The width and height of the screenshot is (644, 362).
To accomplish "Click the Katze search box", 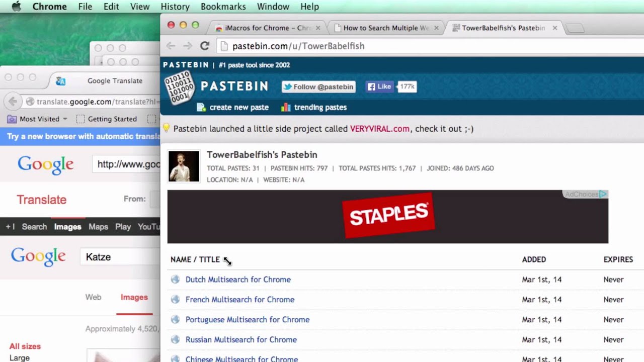I will coord(120,257).
